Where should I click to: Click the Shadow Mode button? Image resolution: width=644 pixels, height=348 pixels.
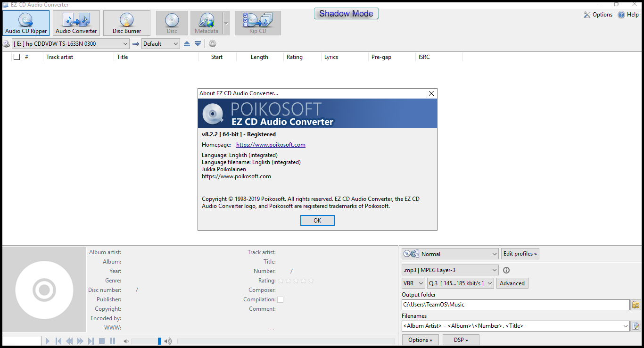[346, 14]
